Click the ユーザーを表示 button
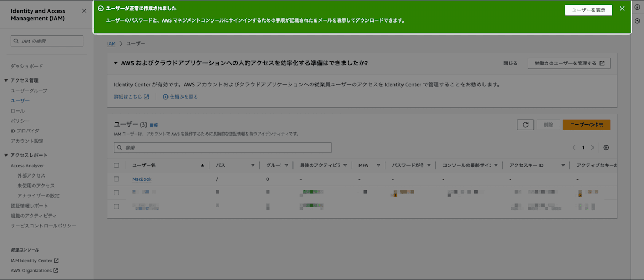This screenshot has width=644, height=280. click(x=589, y=10)
